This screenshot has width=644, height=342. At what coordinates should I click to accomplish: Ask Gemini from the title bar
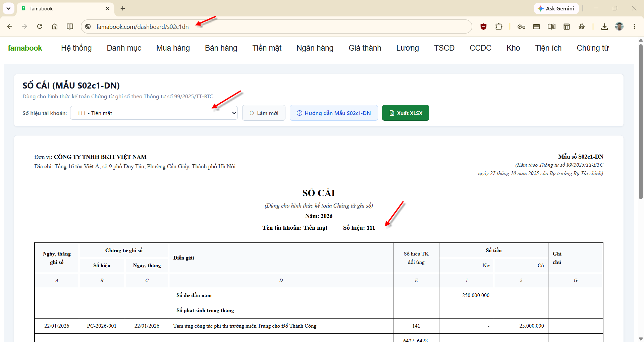click(556, 8)
